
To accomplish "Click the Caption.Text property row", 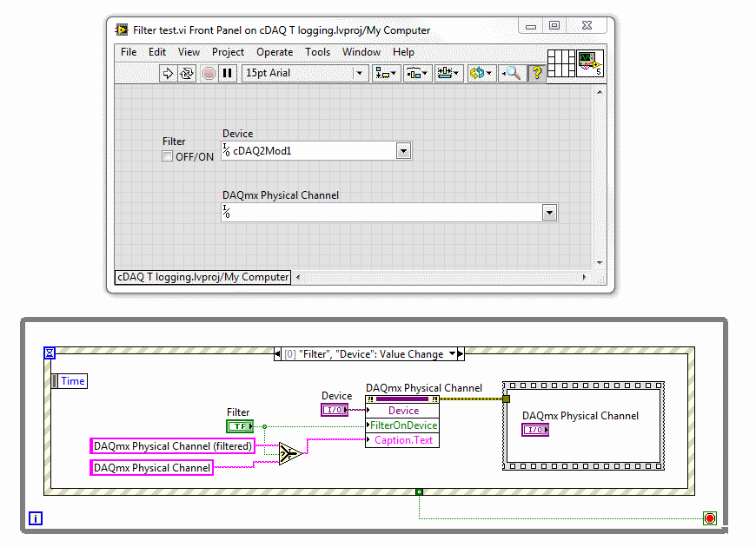I will pos(402,440).
